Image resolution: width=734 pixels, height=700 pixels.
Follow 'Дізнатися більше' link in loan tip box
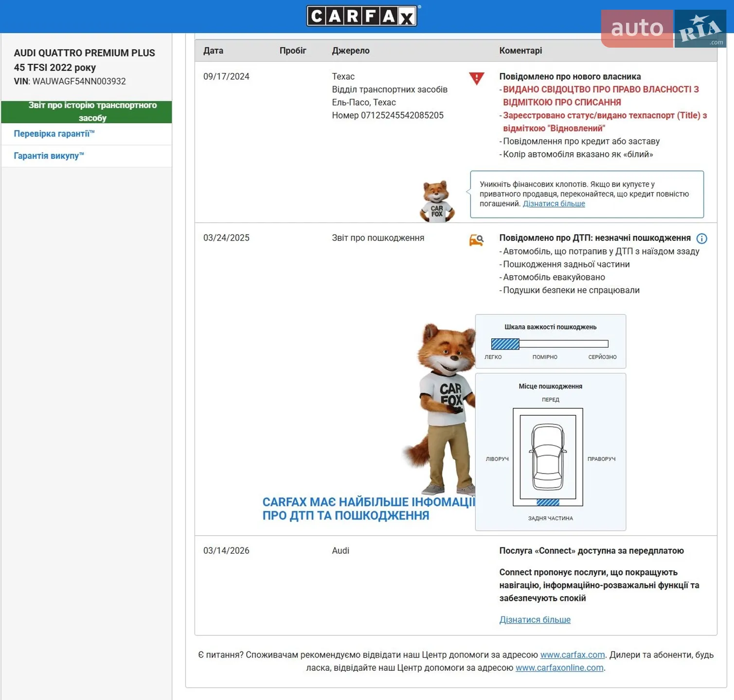554,204
